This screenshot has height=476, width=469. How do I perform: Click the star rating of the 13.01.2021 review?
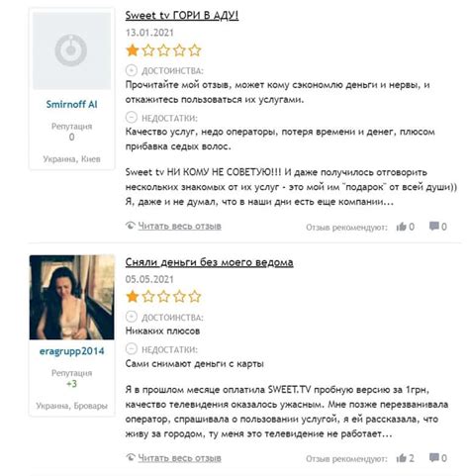coord(163,50)
